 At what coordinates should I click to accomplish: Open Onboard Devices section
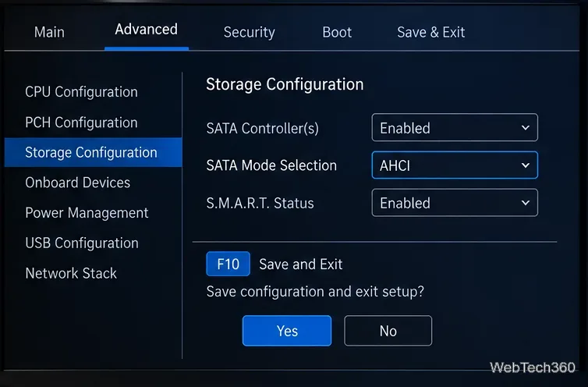[78, 183]
